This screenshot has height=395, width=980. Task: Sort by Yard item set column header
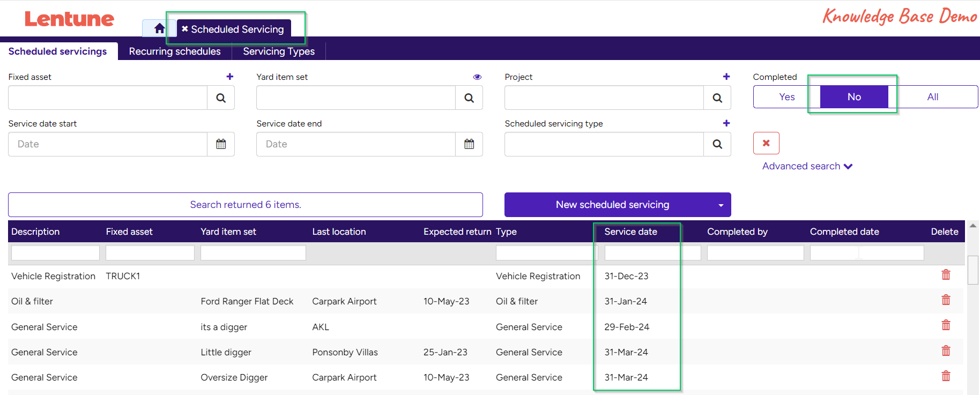(228, 232)
